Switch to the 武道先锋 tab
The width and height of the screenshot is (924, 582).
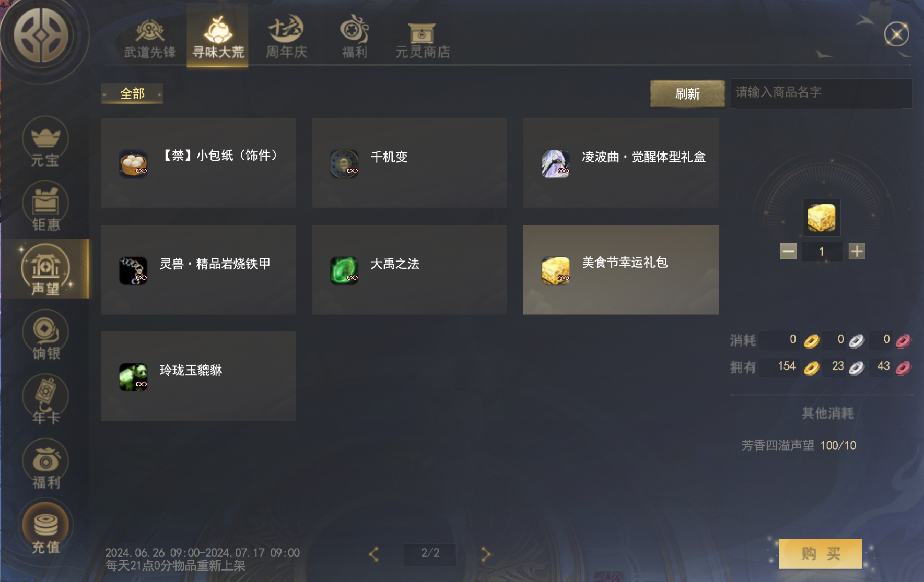click(150, 38)
